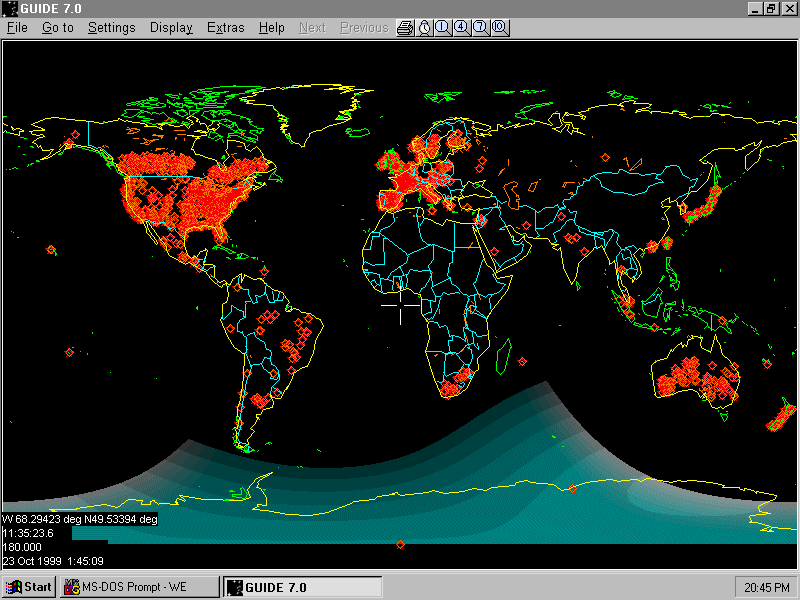Open the Help menu
This screenshot has width=800, height=600.
point(272,28)
